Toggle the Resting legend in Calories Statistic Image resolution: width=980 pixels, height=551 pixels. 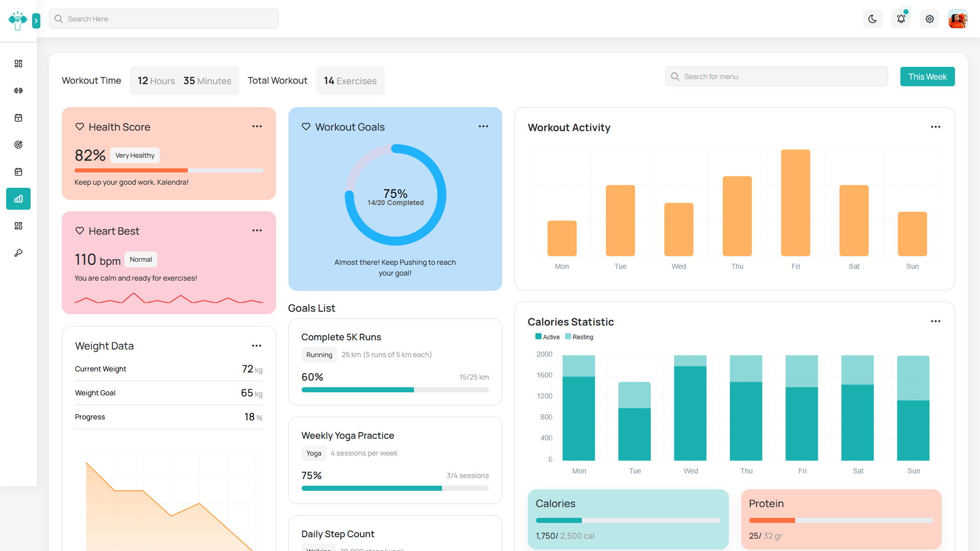579,337
